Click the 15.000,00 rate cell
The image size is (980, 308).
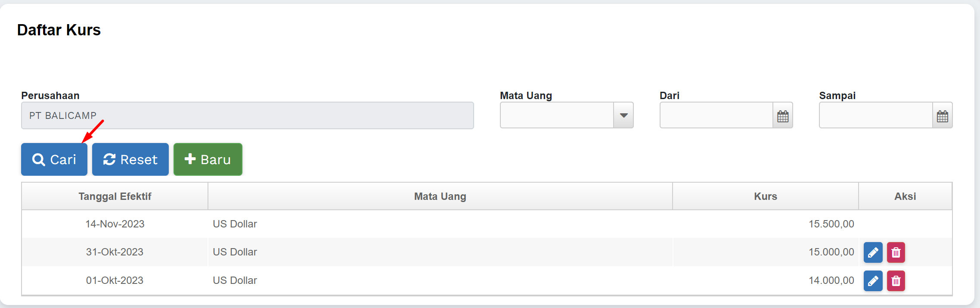pos(831,252)
